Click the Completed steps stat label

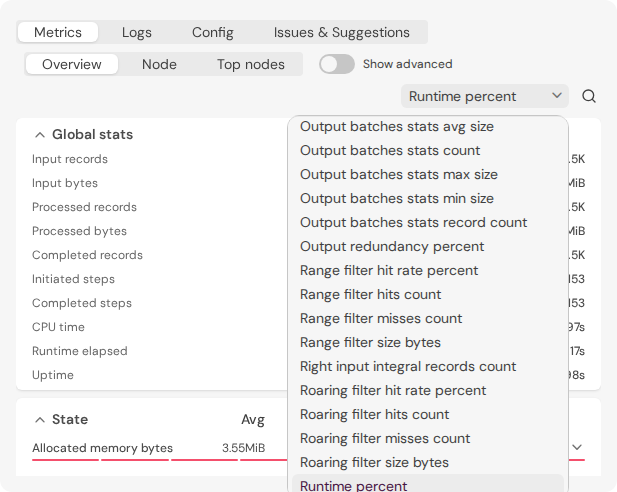(x=82, y=303)
